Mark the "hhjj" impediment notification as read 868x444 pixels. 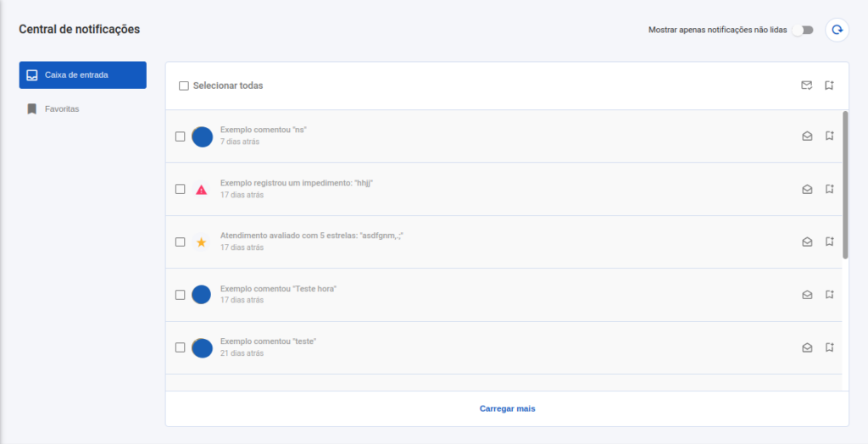click(x=807, y=189)
